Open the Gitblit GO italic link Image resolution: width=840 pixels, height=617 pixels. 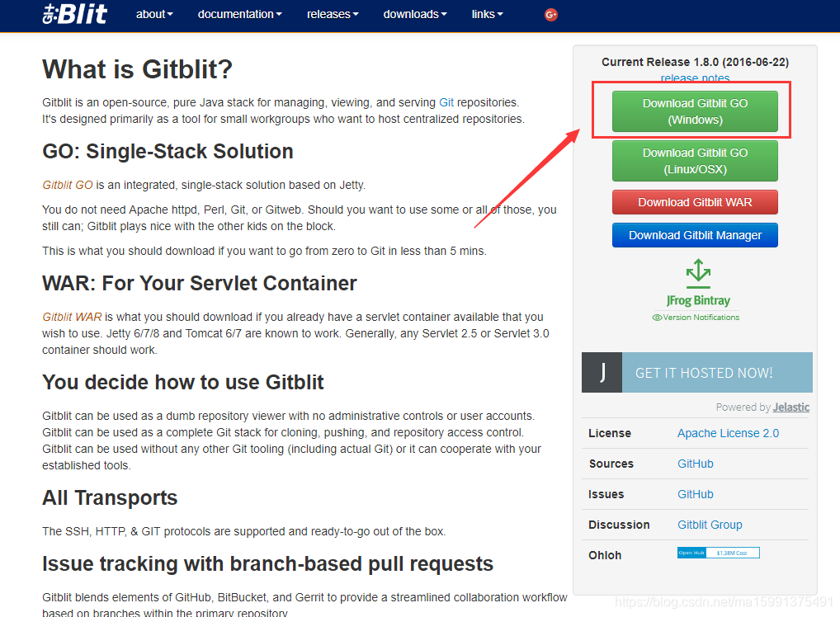(x=68, y=185)
